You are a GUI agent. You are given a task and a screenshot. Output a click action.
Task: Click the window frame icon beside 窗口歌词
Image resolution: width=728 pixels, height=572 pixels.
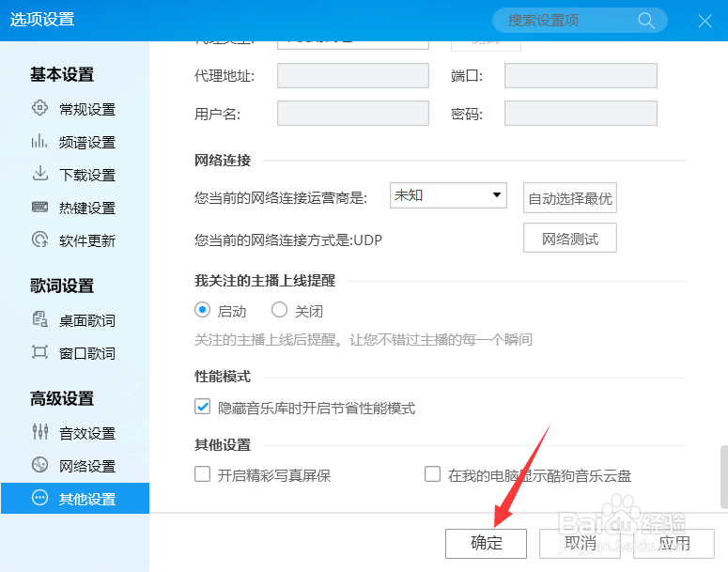click(40, 352)
